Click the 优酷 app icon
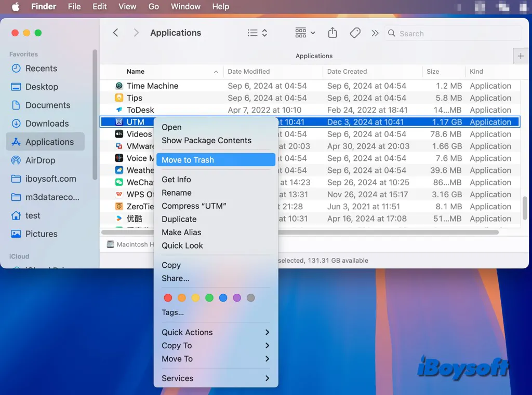 point(119,219)
